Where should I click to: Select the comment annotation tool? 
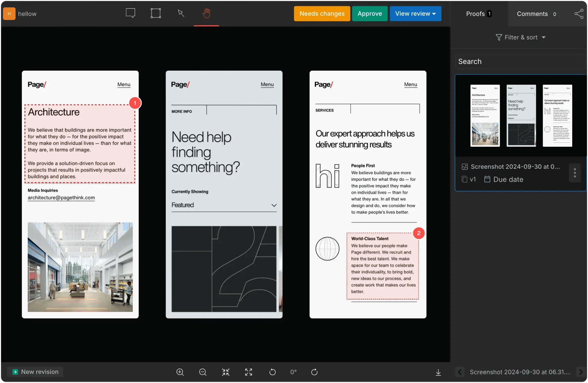point(130,13)
